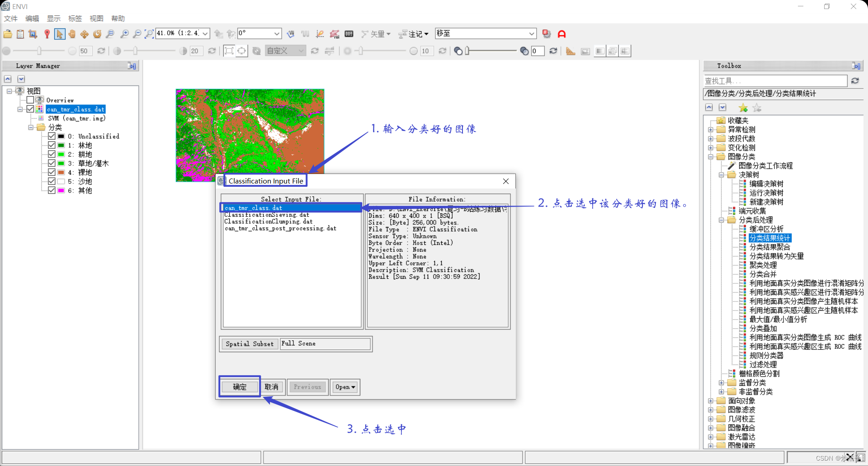
Task: Collapse the 分类后处理 folder
Action: coord(721,220)
